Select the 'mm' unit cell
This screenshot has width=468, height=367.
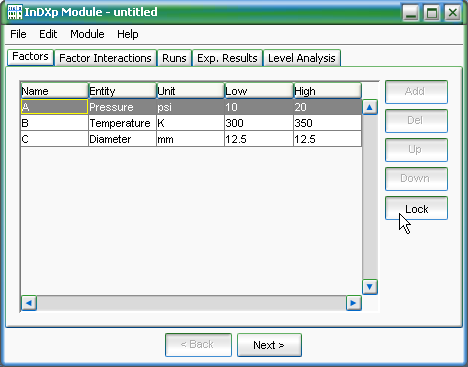[190, 139]
